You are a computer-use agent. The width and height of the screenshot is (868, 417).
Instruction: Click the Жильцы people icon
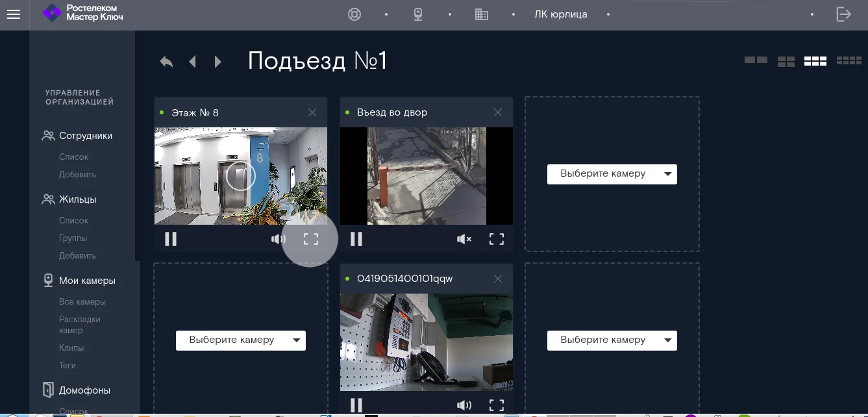(x=48, y=199)
